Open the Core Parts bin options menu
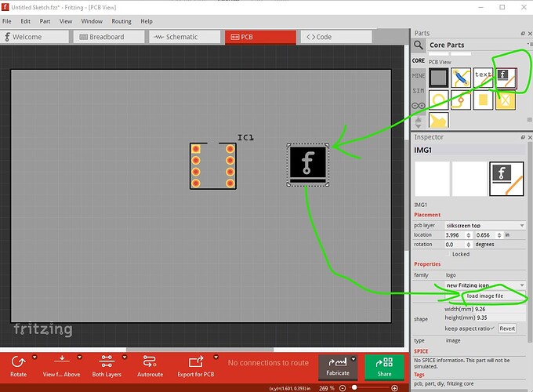Viewport: 533px width, 392px height. click(530, 44)
